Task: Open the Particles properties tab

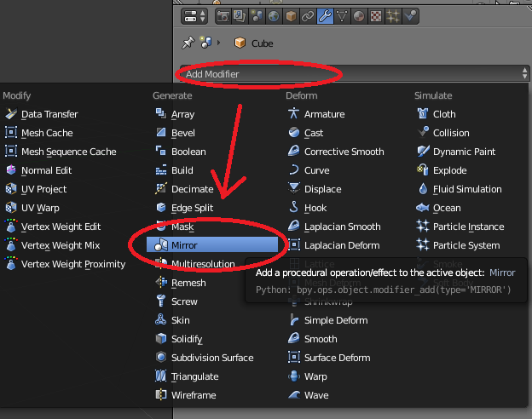Action: tap(393, 16)
